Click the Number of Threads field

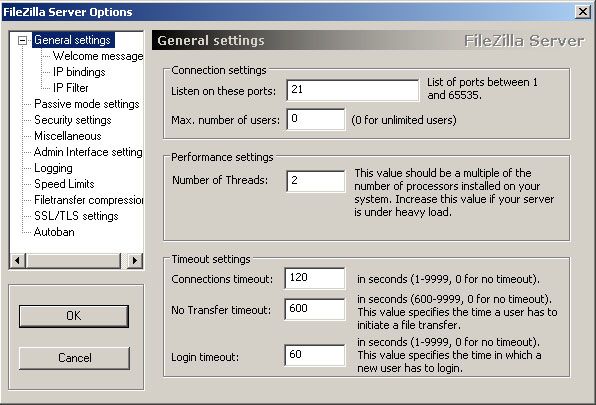[316, 181]
